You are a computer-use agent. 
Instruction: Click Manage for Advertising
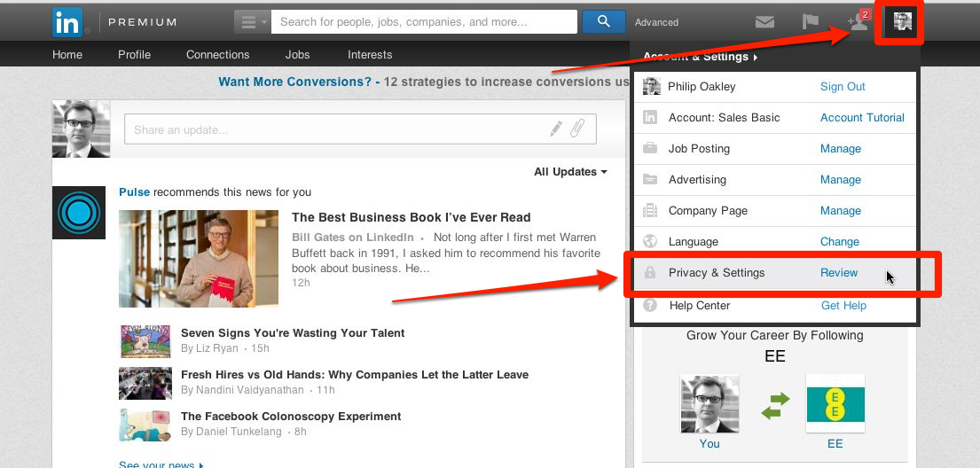pyautogui.click(x=841, y=180)
